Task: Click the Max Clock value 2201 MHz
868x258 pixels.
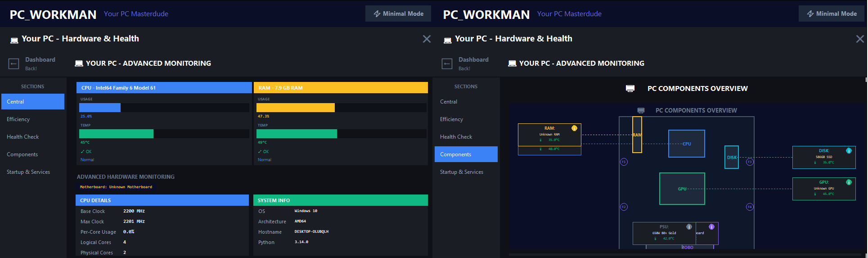Action: pos(134,222)
